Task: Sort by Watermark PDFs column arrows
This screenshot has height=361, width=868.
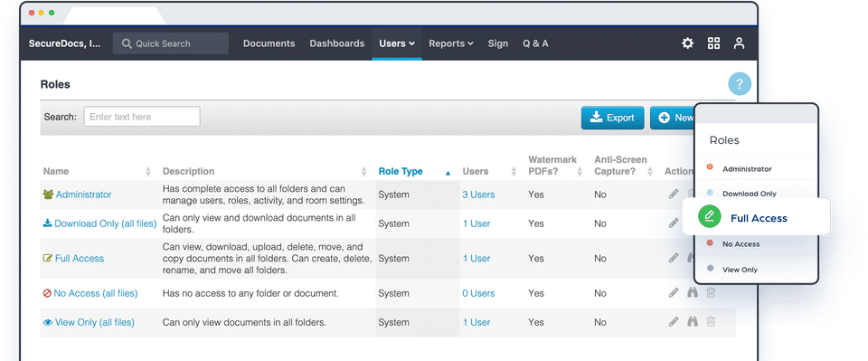Action: pos(580,172)
